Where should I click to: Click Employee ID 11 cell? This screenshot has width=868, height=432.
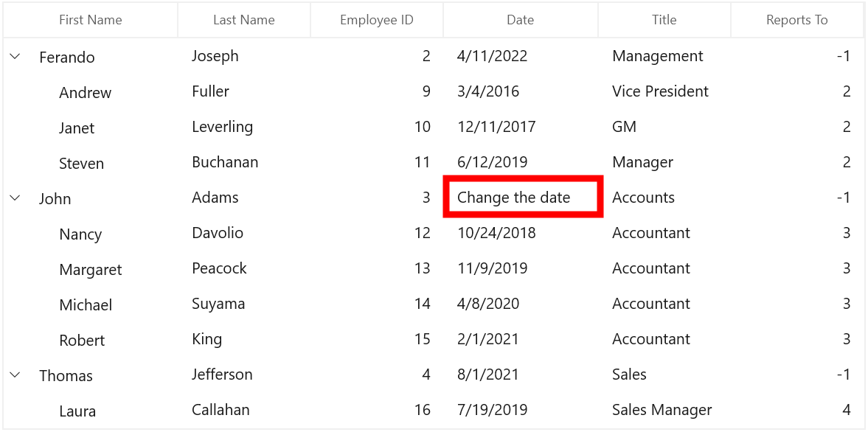pyautogui.click(x=422, y=162)
